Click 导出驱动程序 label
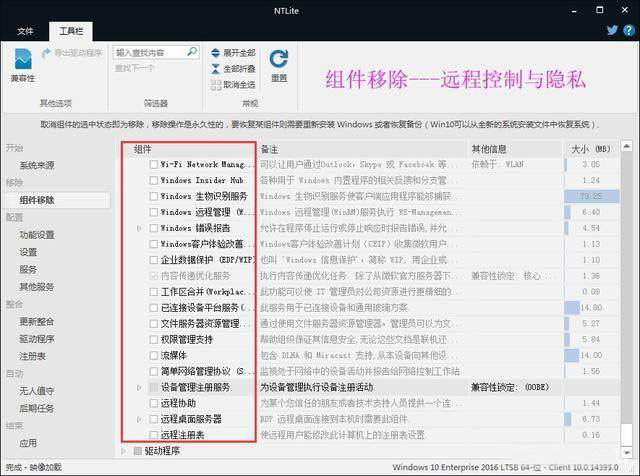The image size is (640, 476). 78,53
